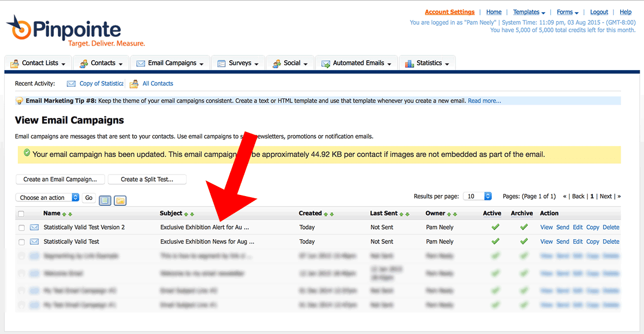This screenshot has width=644, height=334.
Task: Click the Statistics bar chart icon in the navigation bar
Action: 409,64
